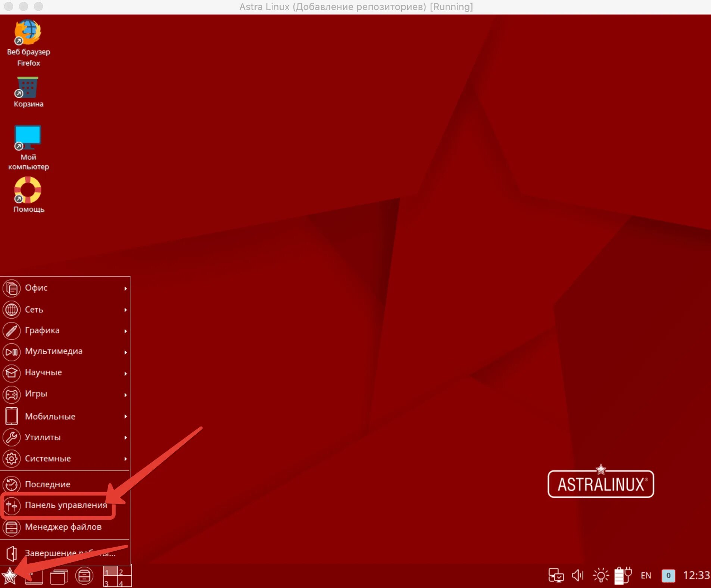Open Менеджер файлов from the menu

pyautogui.click(x=63, y=527)
